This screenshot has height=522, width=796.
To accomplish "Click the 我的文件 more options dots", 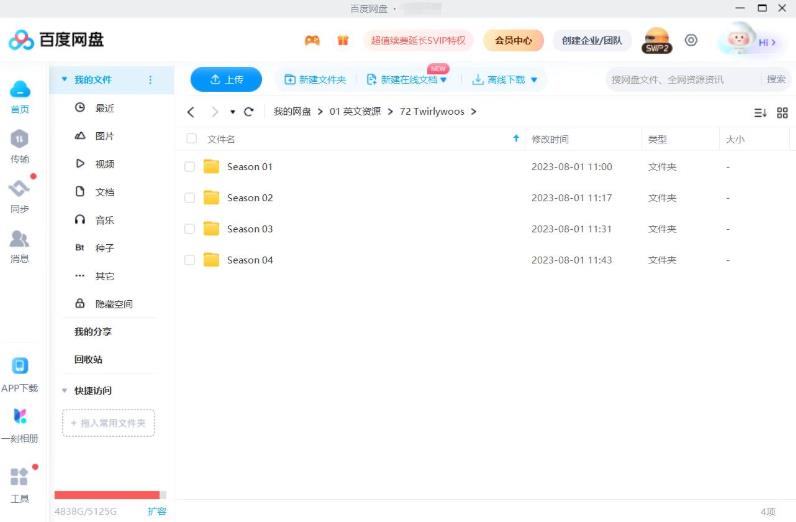I will click(x=150, y=80).
